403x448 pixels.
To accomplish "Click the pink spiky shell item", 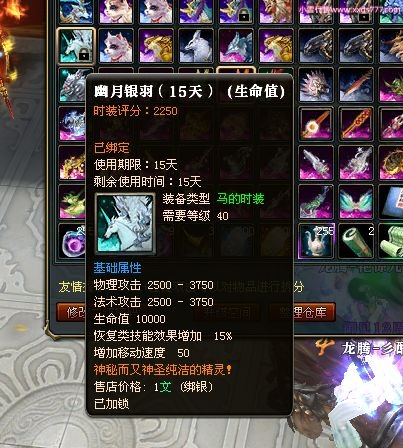I will [316, 85].
